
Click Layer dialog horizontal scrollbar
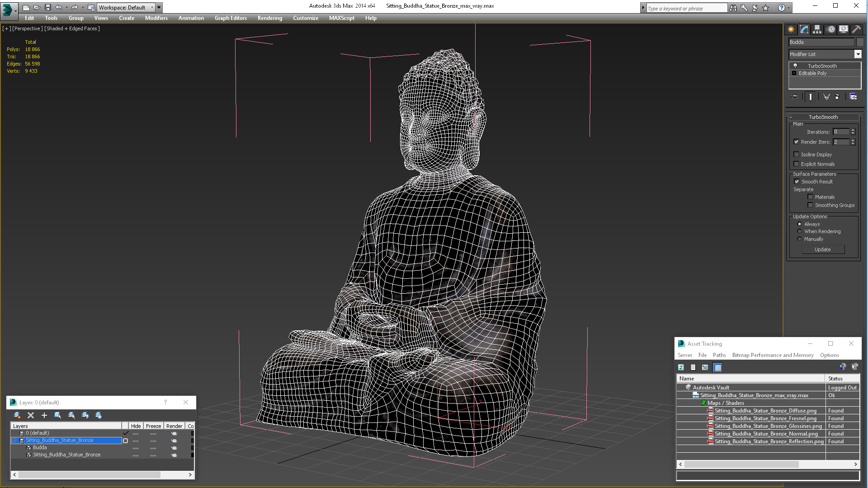89,475
